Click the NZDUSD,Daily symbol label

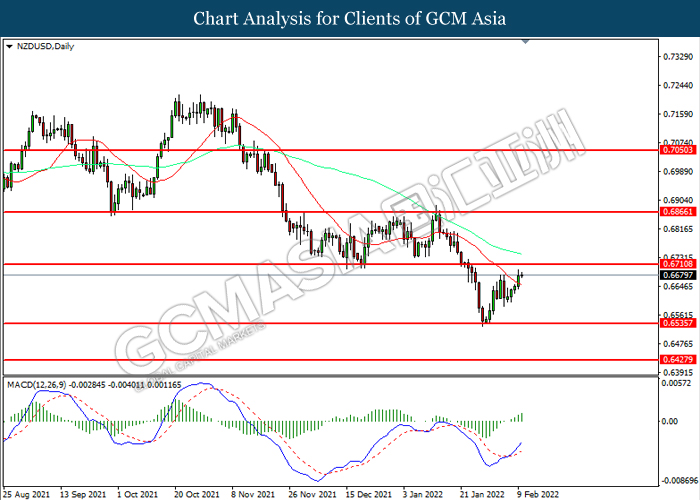(45, 46)
